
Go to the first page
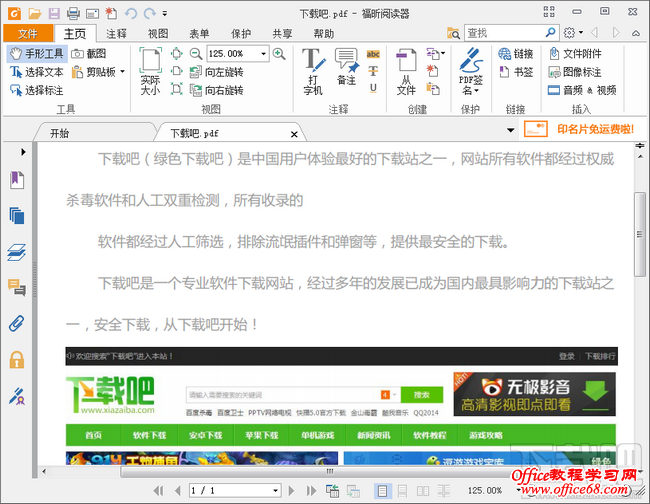[158, 491]
